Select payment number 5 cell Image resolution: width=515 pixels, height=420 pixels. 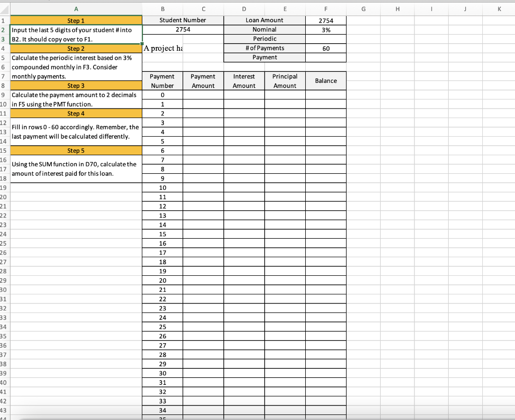point(162,141)
